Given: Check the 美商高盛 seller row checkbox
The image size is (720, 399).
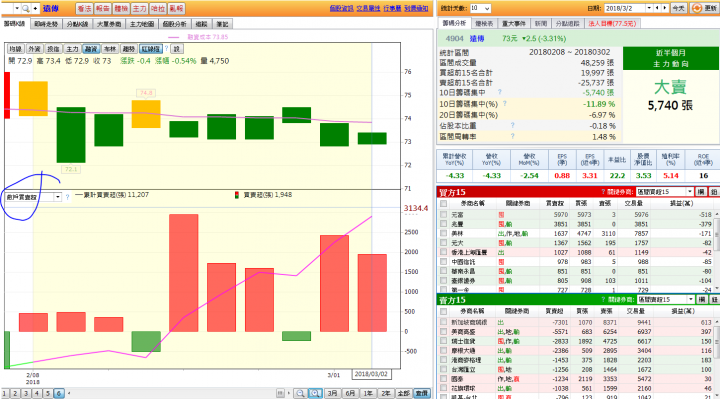Looking at the screenshot, I should [443, 332].
